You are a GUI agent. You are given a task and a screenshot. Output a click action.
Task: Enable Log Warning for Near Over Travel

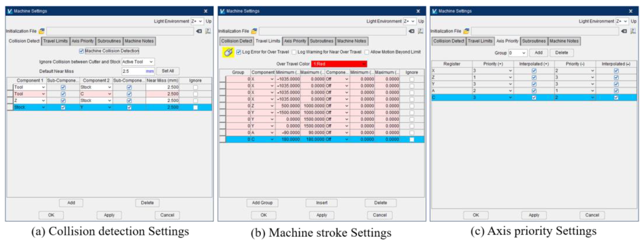(x=294, y=52)
